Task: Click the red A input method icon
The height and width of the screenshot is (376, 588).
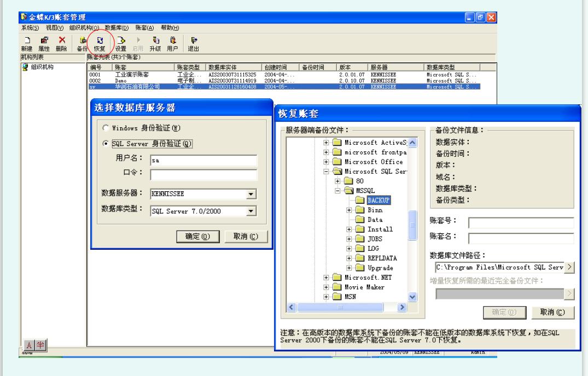Action: [29, 345]
